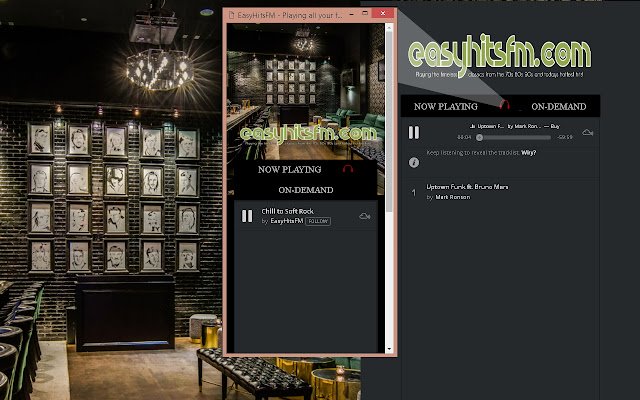
Task: Click track number 1 in the tracklist
Action: [x=413, y=192]
